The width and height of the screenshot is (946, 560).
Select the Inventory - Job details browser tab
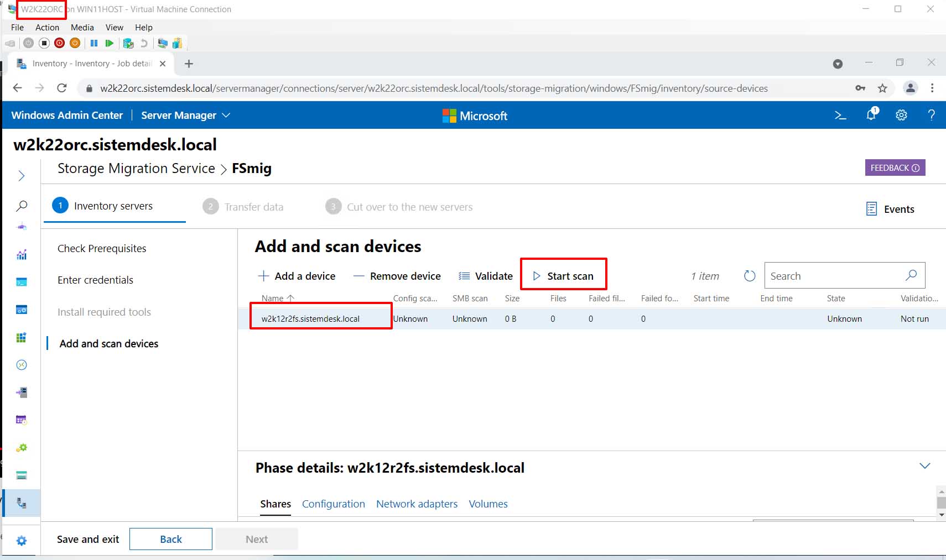pos(91,64)
